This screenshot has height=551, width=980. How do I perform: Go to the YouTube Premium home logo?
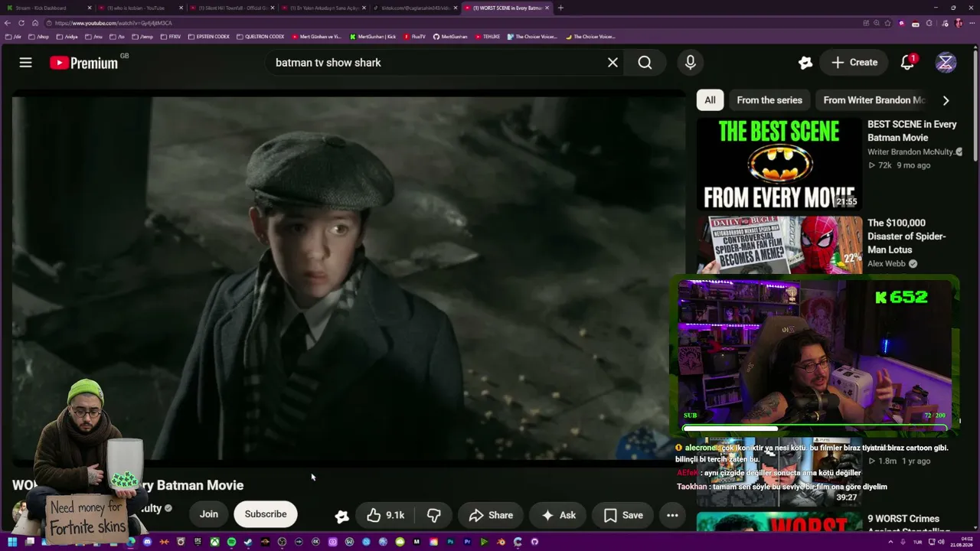point(84,63)
